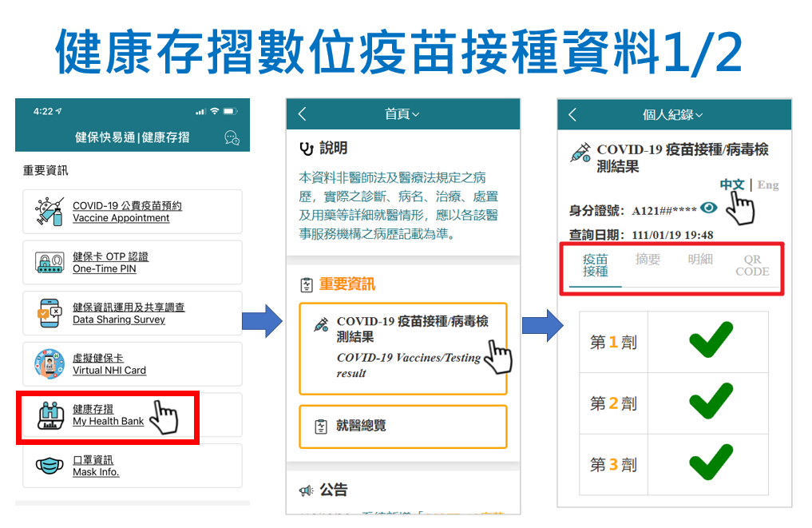812x528 pixels.
Task: Go back using the 首頁 back arrow
Action: coord(303,114)
